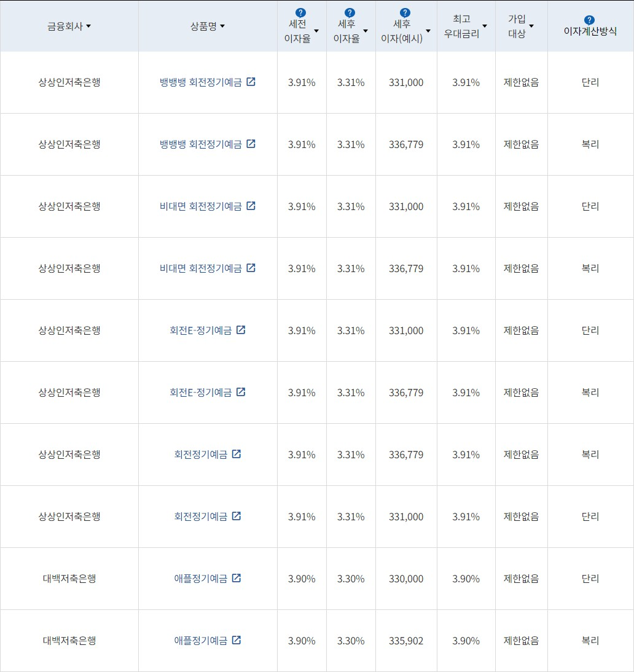Screen dimensions: 634x672
Task: Open the 세후이자(예시) sort dropdown
Action: [x=428, y=30]
